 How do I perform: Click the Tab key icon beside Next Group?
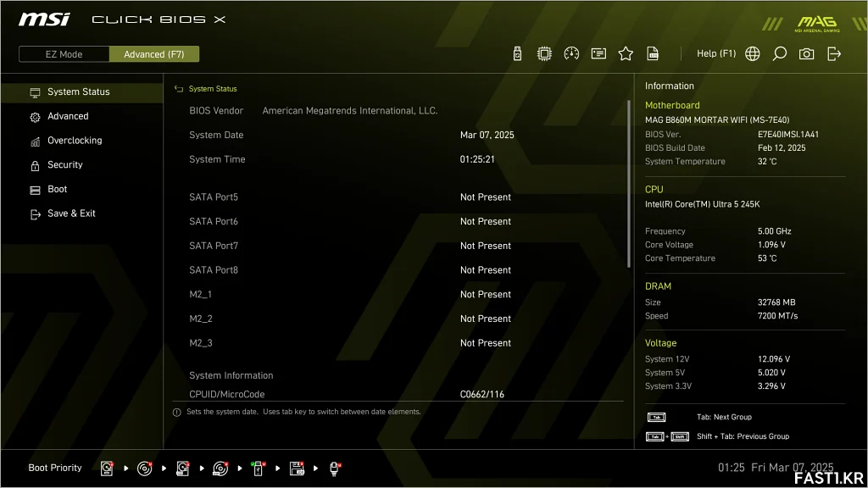pos(657,417)
